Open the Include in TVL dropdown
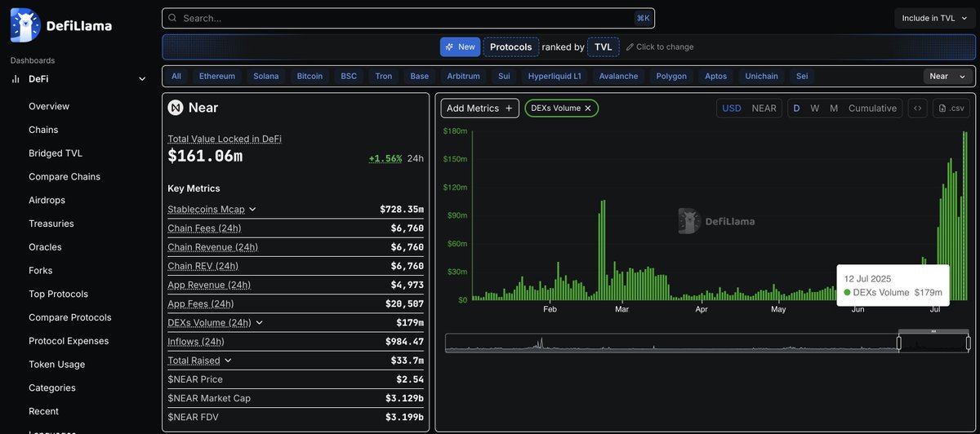This screenshot has height=434, width=980. click(935, 18)
